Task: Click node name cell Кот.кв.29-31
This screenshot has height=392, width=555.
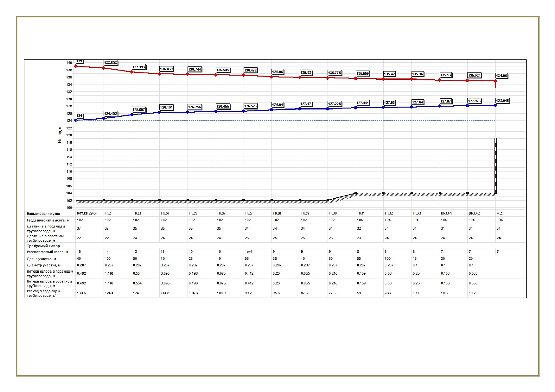Action: [x=87, y=213]
